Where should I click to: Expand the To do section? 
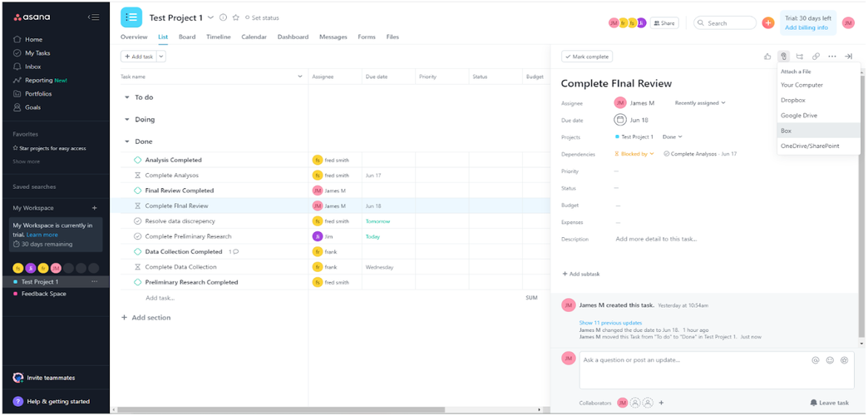point(127,97)
